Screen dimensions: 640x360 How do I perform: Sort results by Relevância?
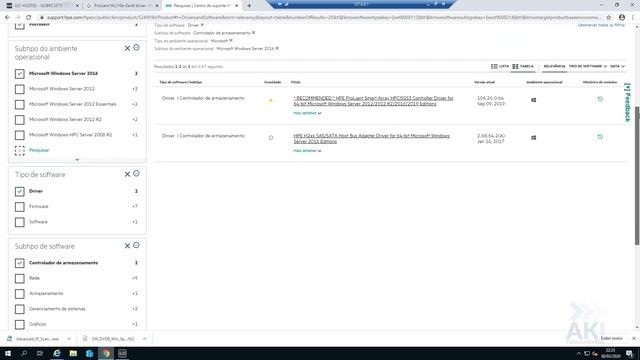(x=554, y=66)
